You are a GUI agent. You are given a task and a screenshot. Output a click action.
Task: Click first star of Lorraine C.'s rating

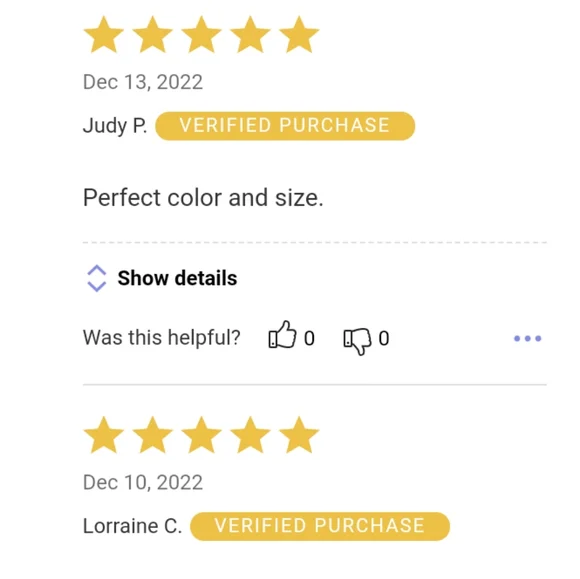point(104,435)
